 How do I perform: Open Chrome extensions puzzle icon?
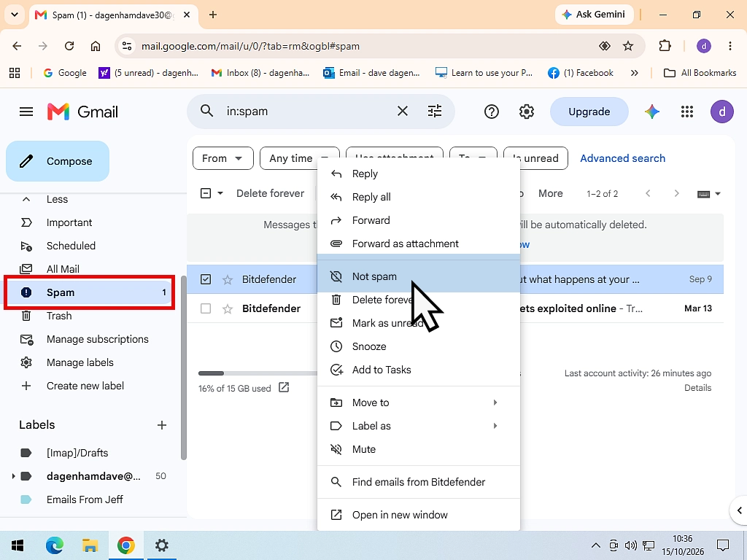click(x=665, y=46)
